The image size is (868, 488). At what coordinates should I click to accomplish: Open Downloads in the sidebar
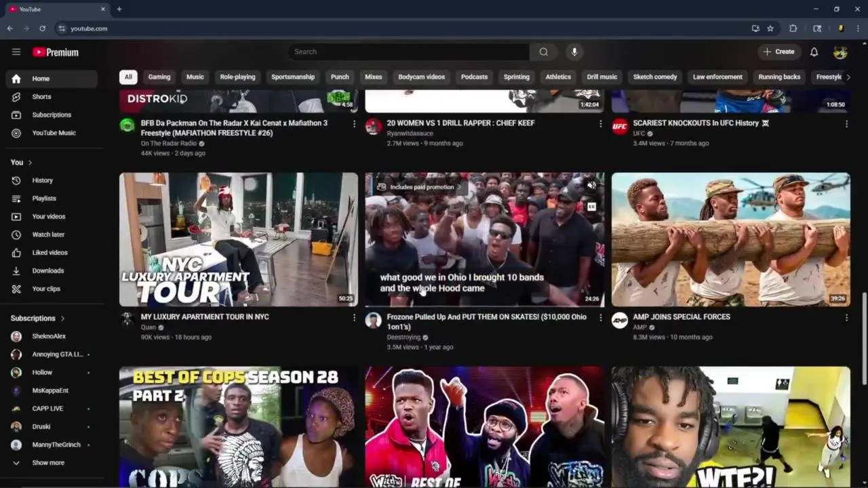pos(52,270)
